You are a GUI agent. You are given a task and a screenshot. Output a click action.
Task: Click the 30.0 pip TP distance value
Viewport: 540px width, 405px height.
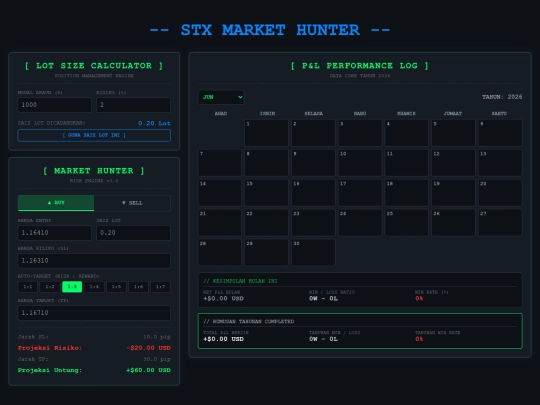coord(157,359)
